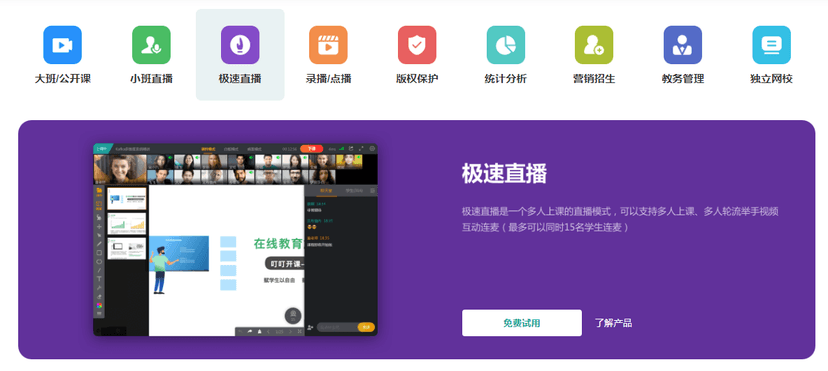Open 录播/点播 orange clapperboard icon
Viewport: 828px width, 371px height.
tap(328, 45)
